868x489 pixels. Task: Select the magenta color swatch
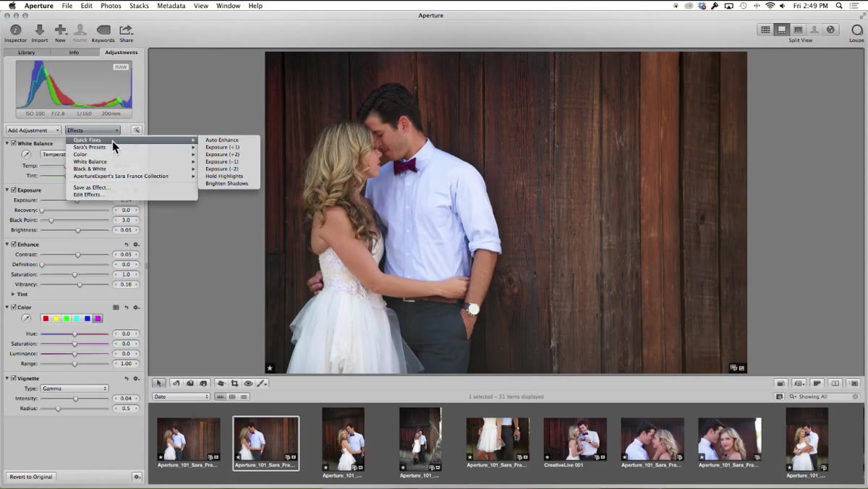(98, 318)
